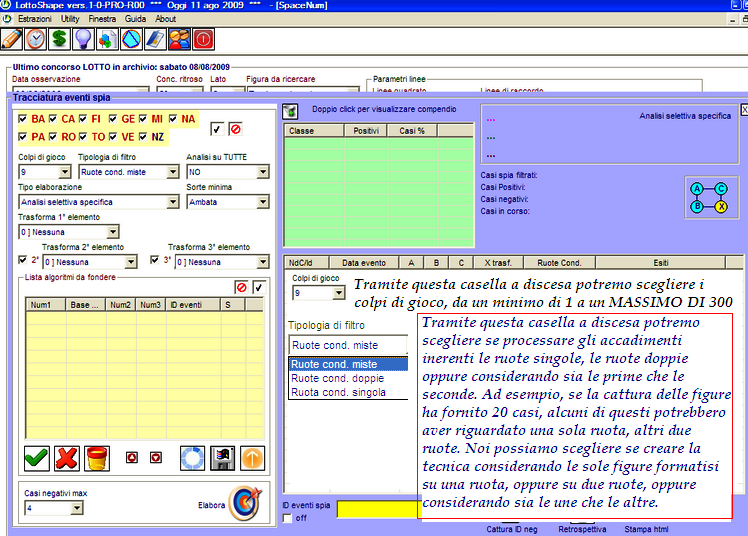Open Trasforma 3° elemento dropdown
748x536 pixels.
(262, 262)
